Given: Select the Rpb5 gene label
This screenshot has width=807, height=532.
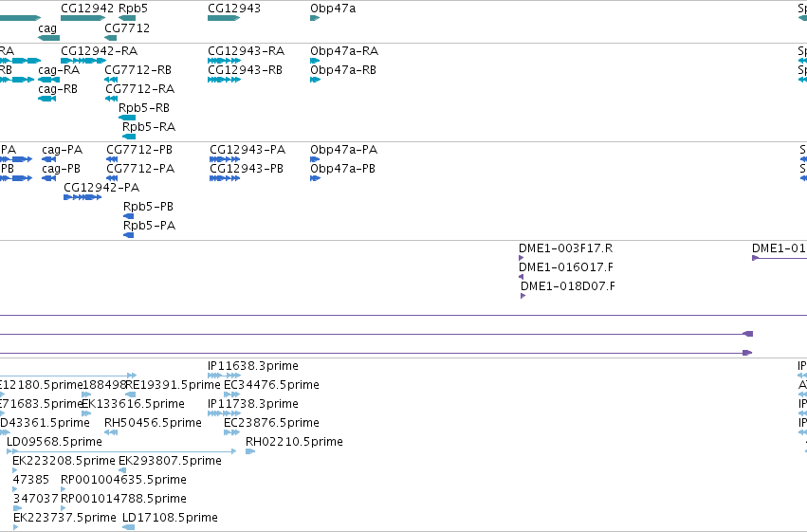Looking at the screenshot, I should [x=133, y=9].
